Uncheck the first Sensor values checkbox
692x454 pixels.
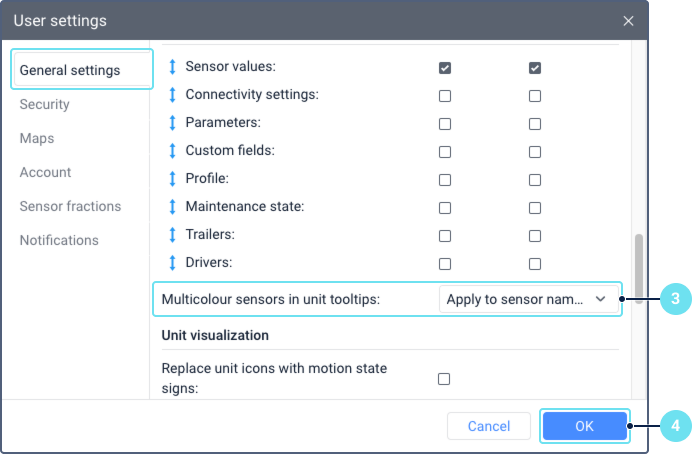445,68
